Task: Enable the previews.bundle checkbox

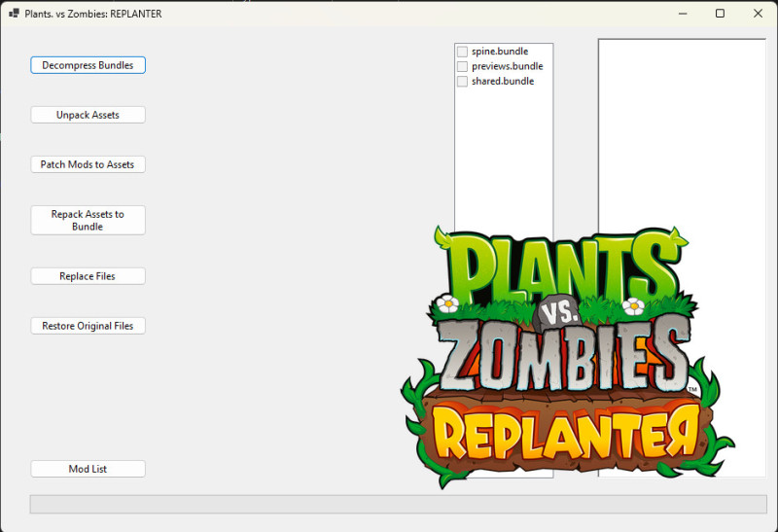Action: (x=463, y=66)
